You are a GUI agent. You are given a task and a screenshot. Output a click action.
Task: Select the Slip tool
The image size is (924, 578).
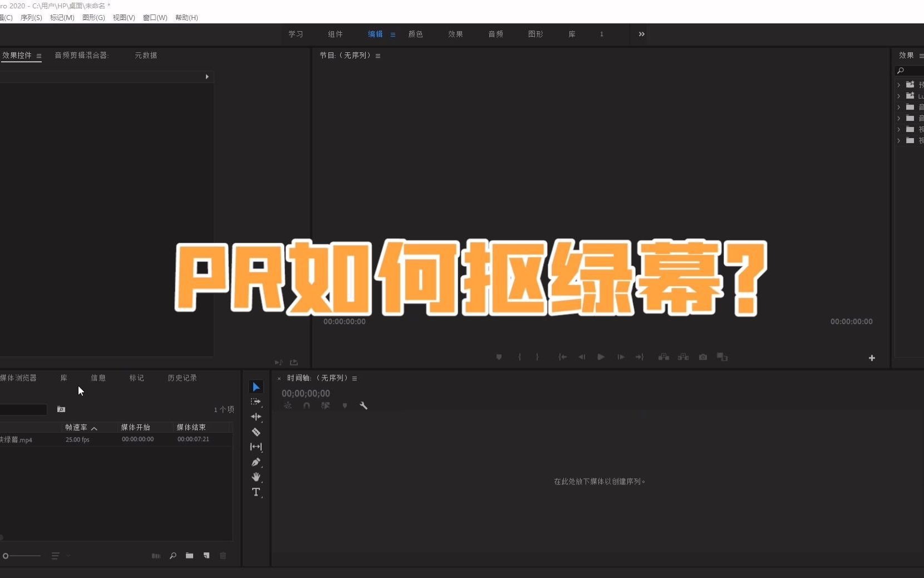pos(256,447)
